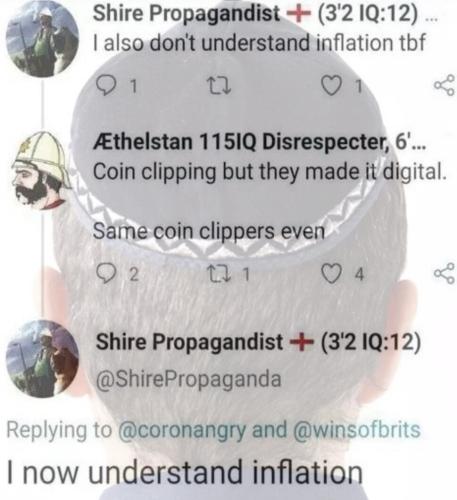The image size is (457, 500).
Task: Tap the share icon on the top tweet
Action: 445,85
